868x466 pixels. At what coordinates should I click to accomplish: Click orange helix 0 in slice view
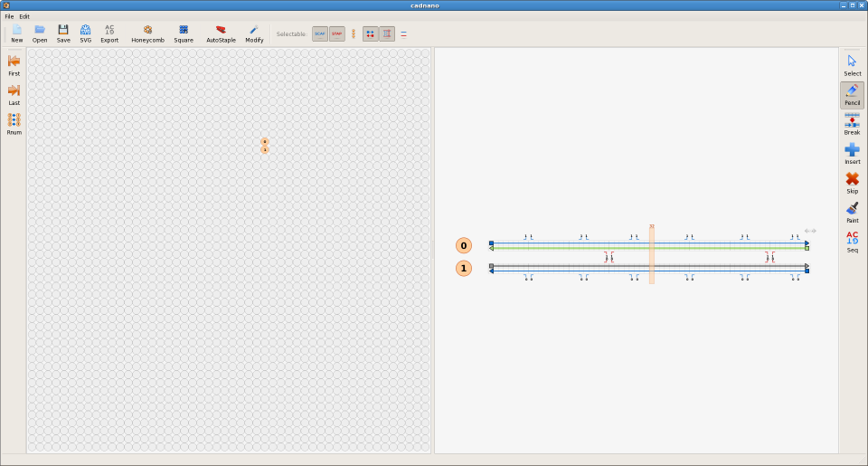[265, 142]
